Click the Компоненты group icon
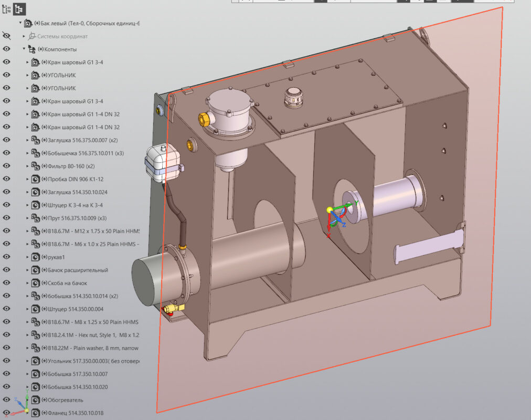Screen dimensions: 531x420 tap(32, 49)
